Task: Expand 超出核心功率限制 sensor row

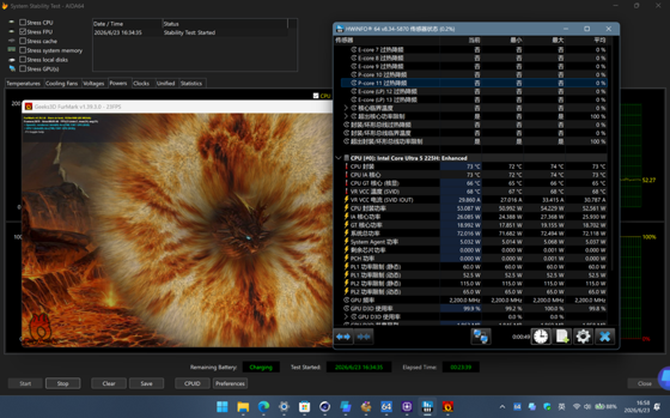Action: coord(346,116)
